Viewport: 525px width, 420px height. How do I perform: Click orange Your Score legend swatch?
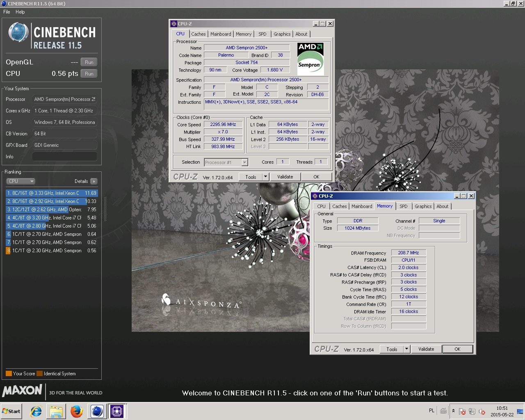click(x=9, y=374)
